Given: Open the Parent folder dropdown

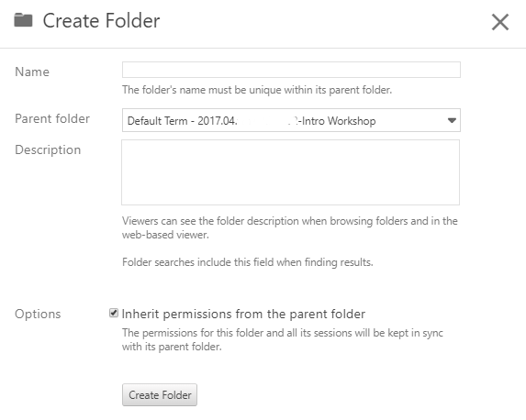Looking at the screenshot, I should (x=291, y=120).
